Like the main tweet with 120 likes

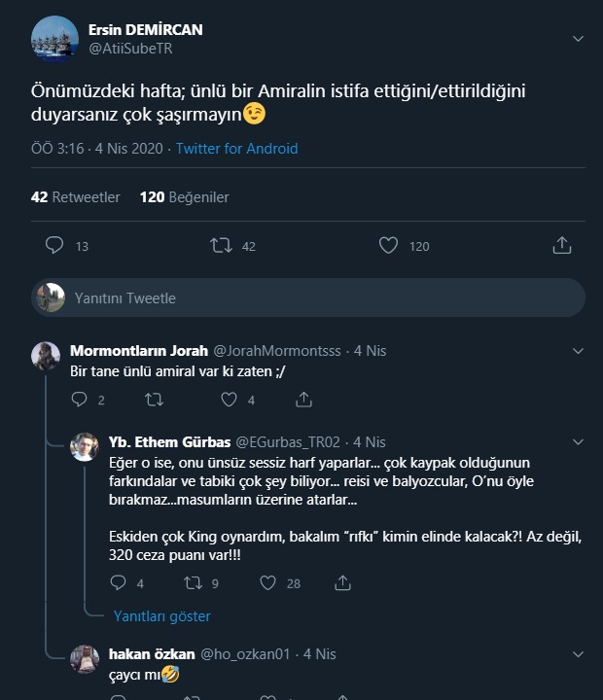click(x=388, y=246)
